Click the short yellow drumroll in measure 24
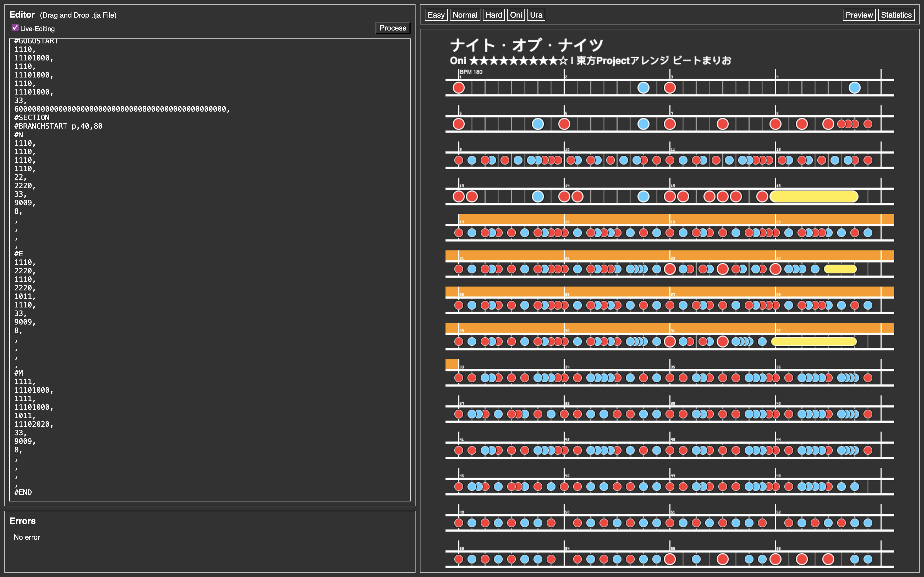Screen dimensions: 924x577 coord(840,269)
